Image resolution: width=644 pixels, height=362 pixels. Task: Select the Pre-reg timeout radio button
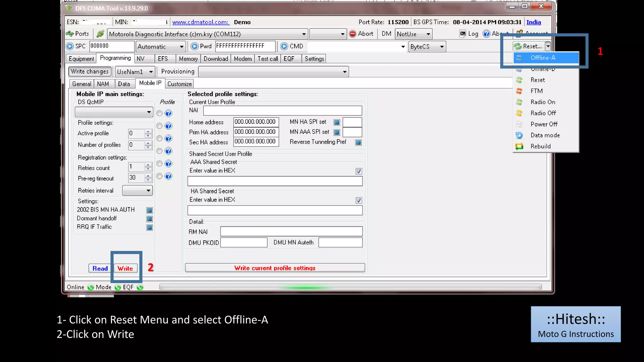(x=159, y=176)
